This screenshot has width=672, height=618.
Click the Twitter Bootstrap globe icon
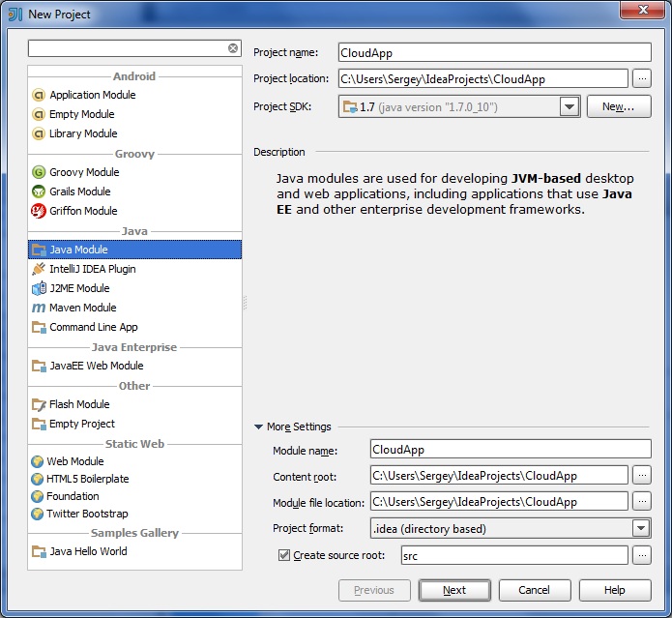(38, 514)
